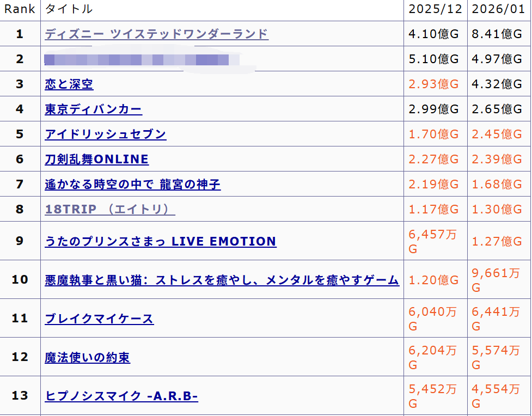Select the 2.45億G cell
532x416 pixels.
pyautogui.click(x=499, y=134)
